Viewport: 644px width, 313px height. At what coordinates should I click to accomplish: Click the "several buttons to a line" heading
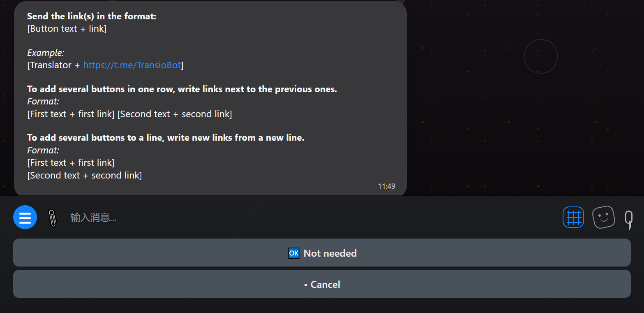166,138
